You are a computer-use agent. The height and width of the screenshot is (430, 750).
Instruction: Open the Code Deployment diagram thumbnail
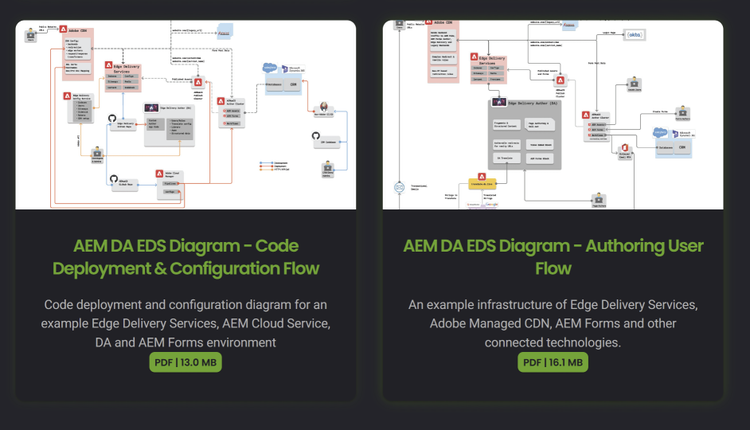click(186, 115)
